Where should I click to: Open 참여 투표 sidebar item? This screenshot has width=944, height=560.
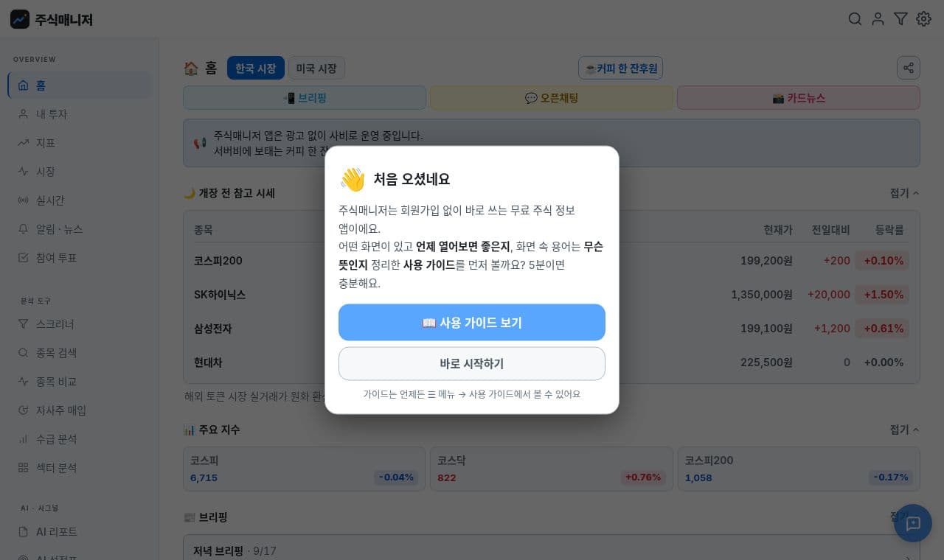click(80, 258)
